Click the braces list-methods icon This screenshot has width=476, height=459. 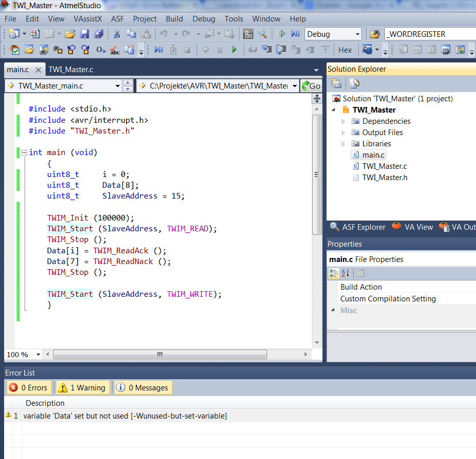(101, 50)
